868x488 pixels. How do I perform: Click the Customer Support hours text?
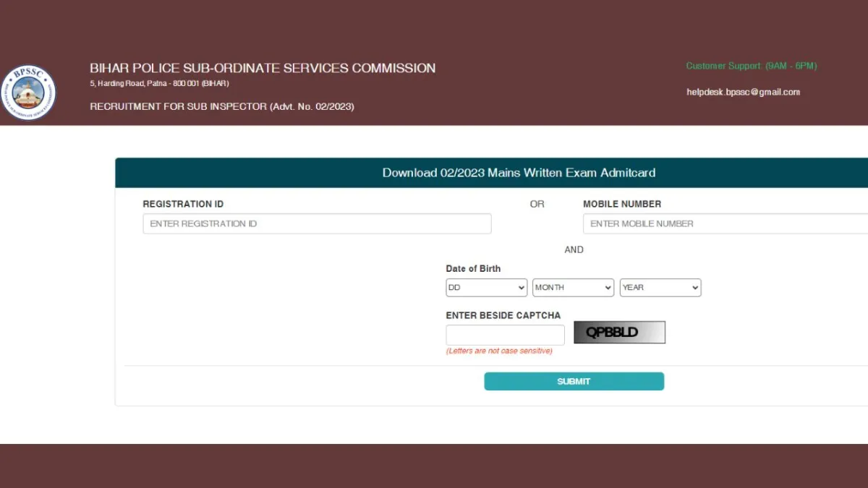(x=751, y=66)
